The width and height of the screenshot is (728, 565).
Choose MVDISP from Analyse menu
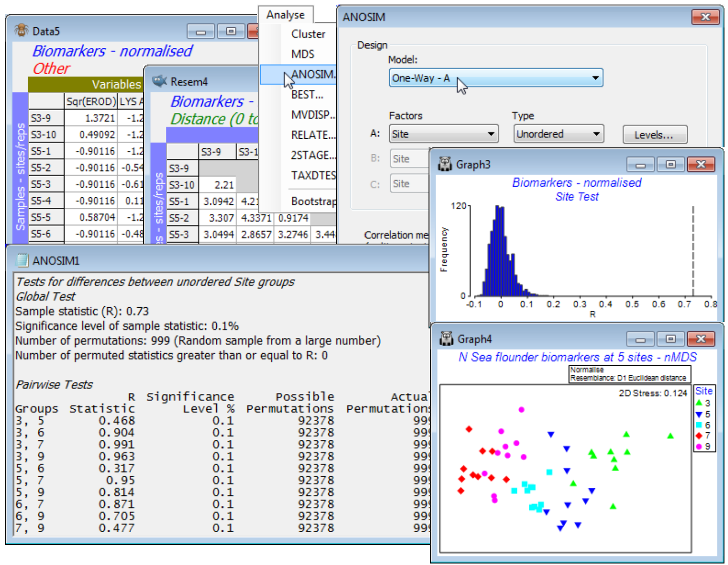tap(313, 115)
